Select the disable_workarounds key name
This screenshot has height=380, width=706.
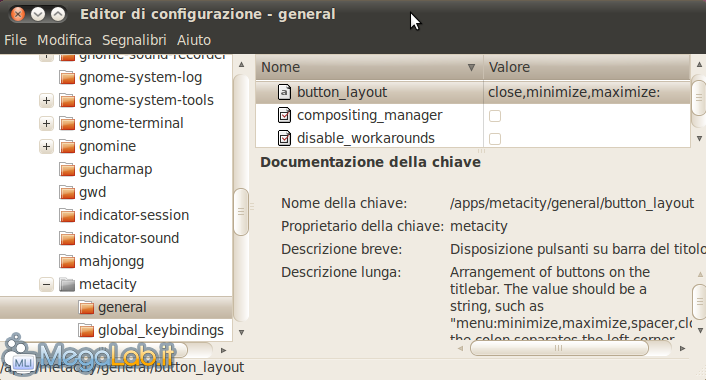pyautogui.click(x=366, y=138)
